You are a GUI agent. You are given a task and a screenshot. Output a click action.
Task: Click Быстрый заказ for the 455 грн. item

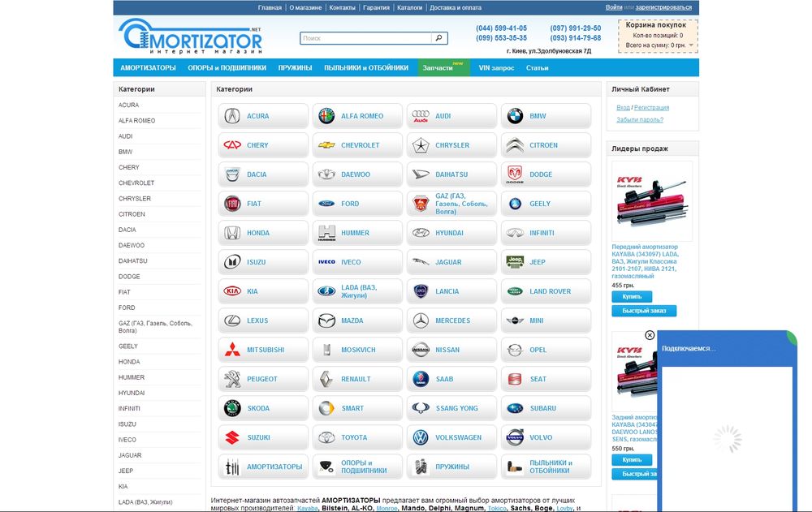click(x=644, y=311)
